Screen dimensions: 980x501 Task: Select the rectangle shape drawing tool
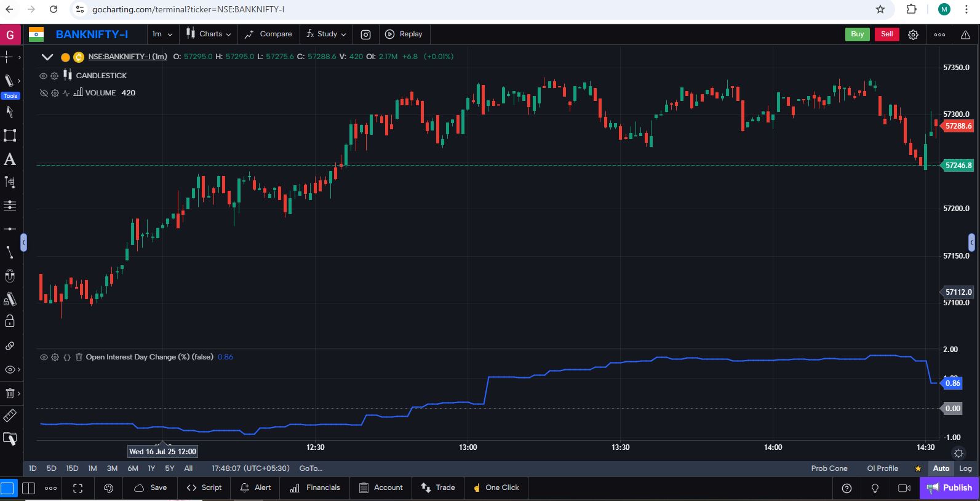(10, 135)
